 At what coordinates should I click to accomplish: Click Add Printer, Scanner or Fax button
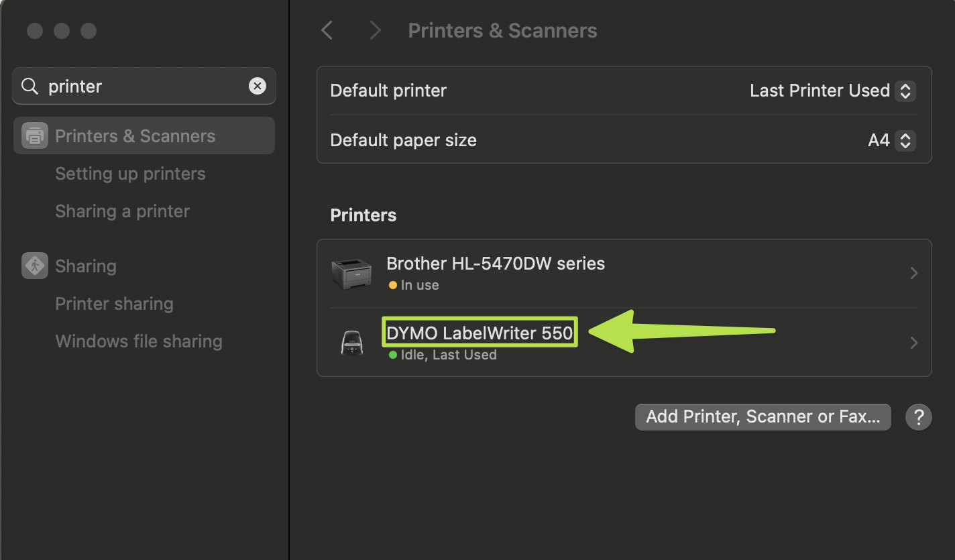point(763,416)
